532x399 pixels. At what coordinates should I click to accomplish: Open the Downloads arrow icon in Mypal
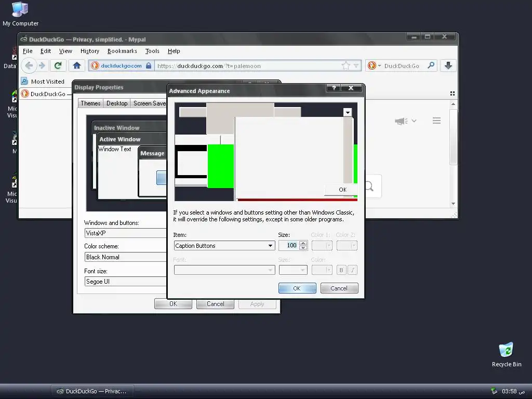[x=448, y=65]
